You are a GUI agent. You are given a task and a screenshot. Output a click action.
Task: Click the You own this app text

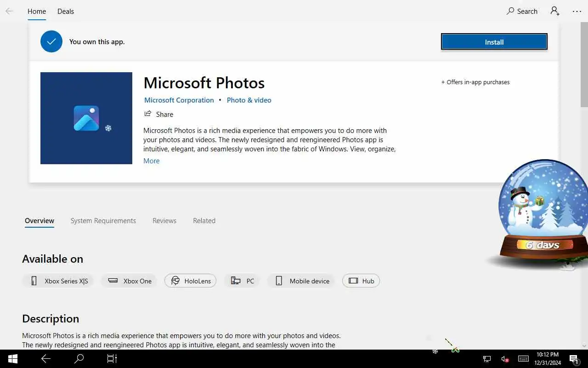(97, 41)
